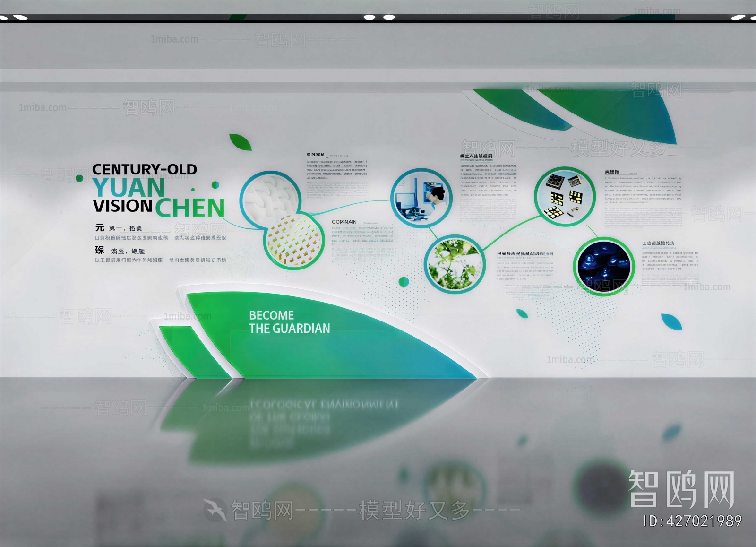
Task: Select the circuit chips circle image
Action: click(x=565, y=196)
